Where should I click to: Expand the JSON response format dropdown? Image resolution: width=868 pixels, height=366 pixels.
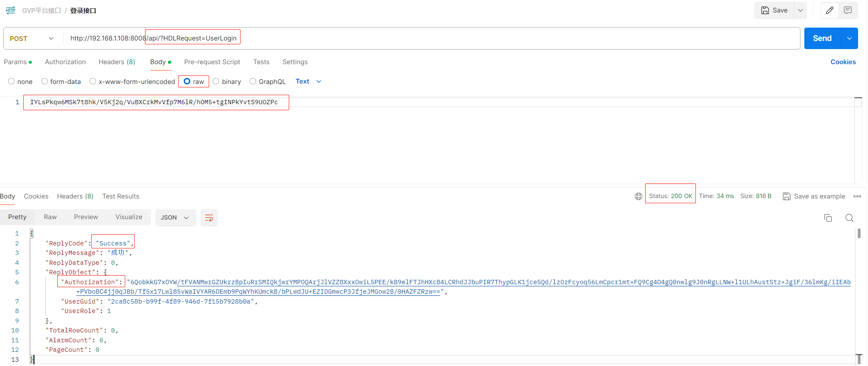175,218
